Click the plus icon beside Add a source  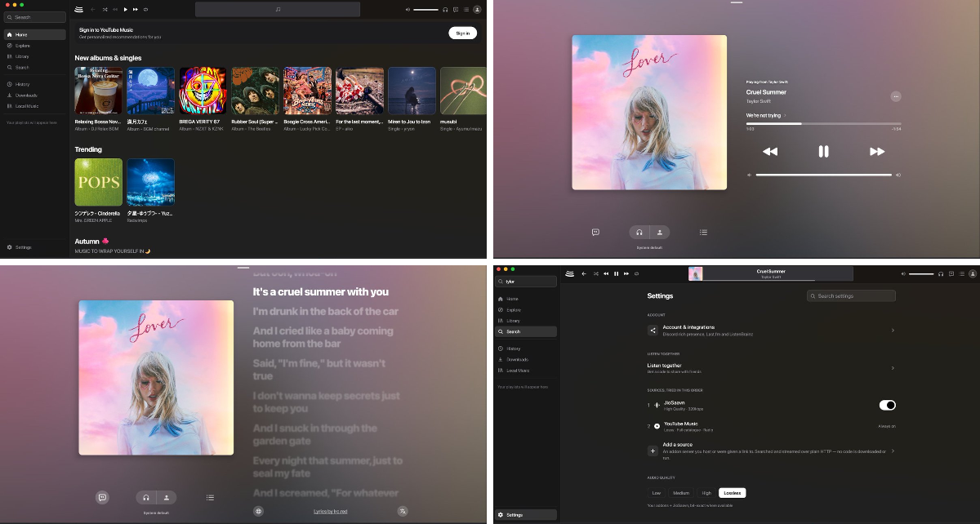point(653,451)
